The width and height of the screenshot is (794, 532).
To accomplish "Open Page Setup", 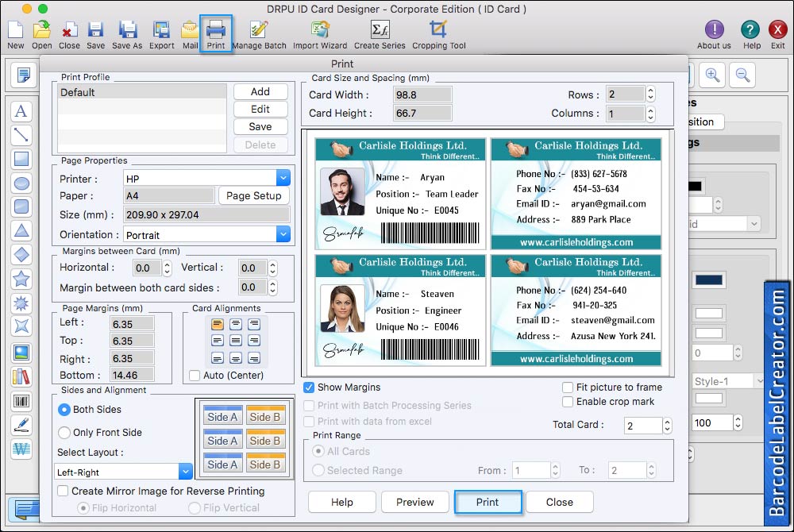I will pyautogui.click(x=254, y=195).
